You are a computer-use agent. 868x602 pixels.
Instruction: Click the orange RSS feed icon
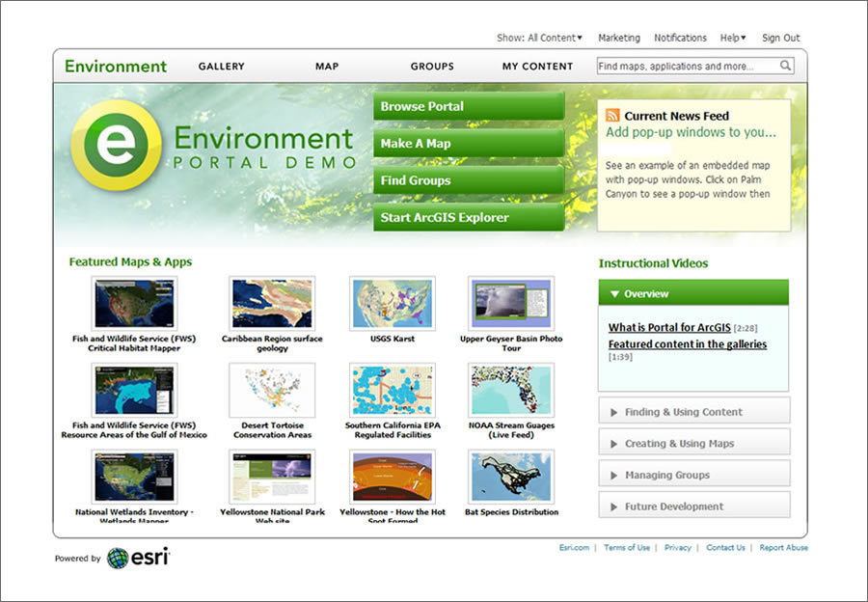coord(612,115)
